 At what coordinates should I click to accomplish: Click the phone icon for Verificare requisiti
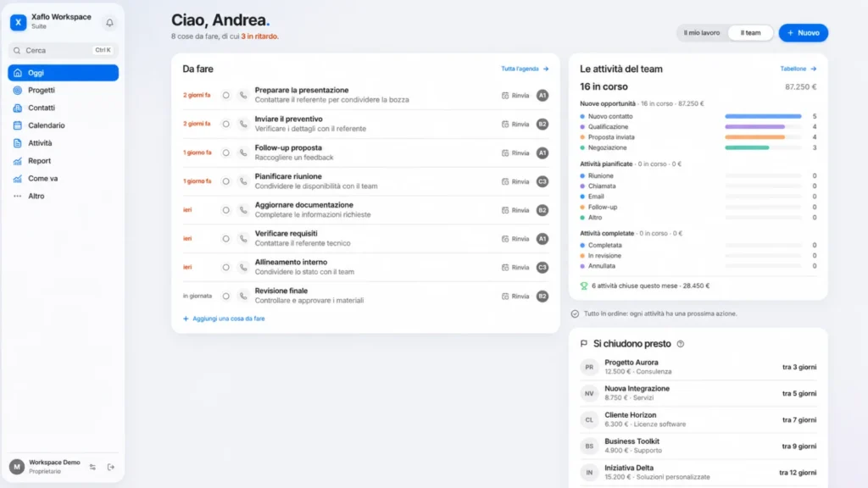[x=243, y=238]
